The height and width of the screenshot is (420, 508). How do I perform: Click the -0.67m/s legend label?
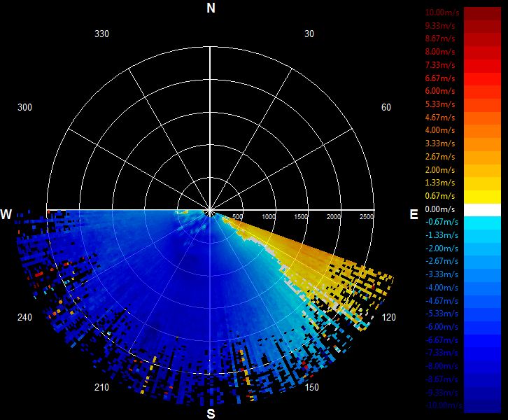tap(442, 222)
